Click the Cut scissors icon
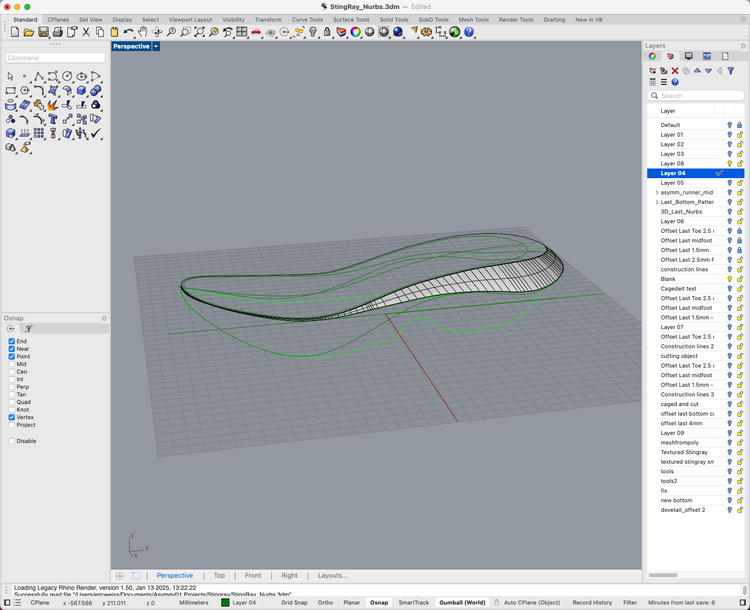The width and height of the screenshot is (750, 610). (x=86, y=32)
